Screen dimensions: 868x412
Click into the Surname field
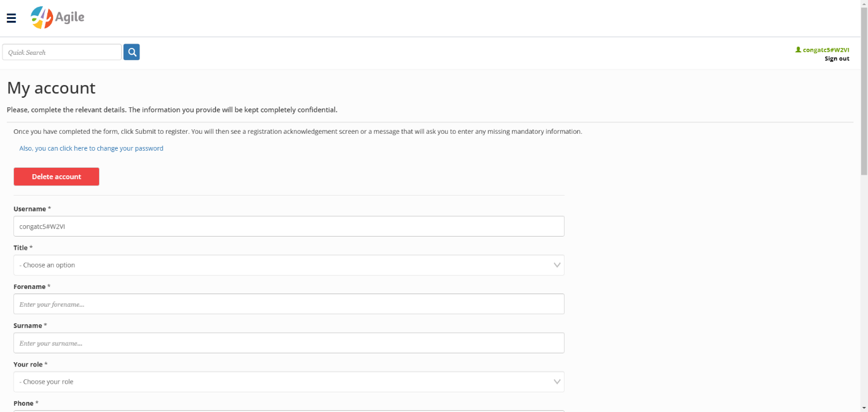tap(289, 343)
